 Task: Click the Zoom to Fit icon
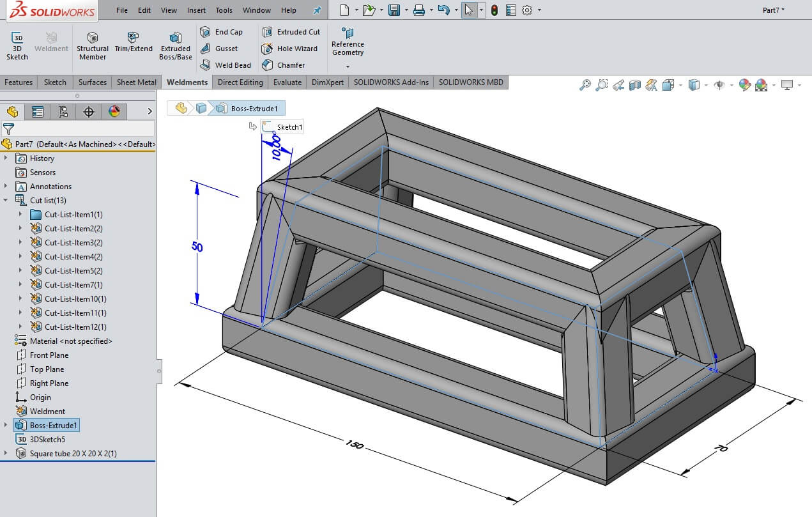point(585,85)
